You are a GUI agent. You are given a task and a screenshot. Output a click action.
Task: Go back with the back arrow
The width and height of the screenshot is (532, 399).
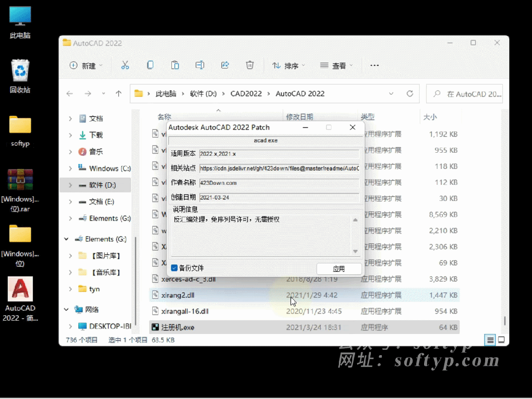[x=70, y=94]
